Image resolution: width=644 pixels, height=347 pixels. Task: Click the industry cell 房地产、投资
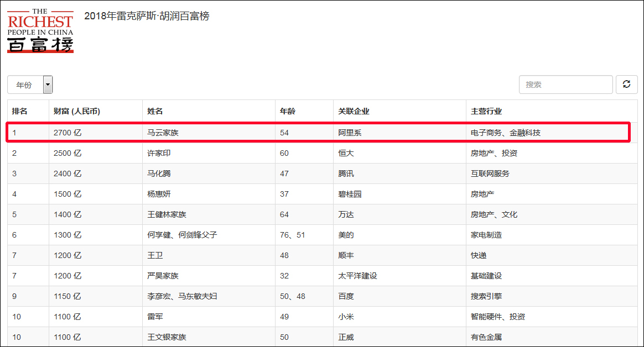(494, 153)
